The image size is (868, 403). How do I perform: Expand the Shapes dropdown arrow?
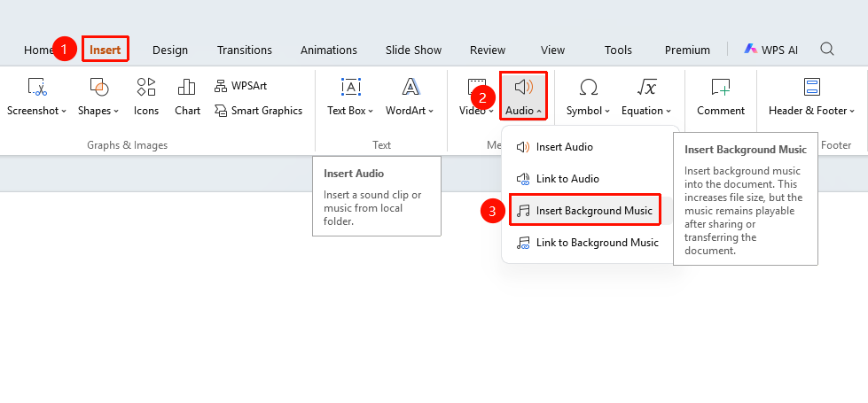click(x=116, y=111)
